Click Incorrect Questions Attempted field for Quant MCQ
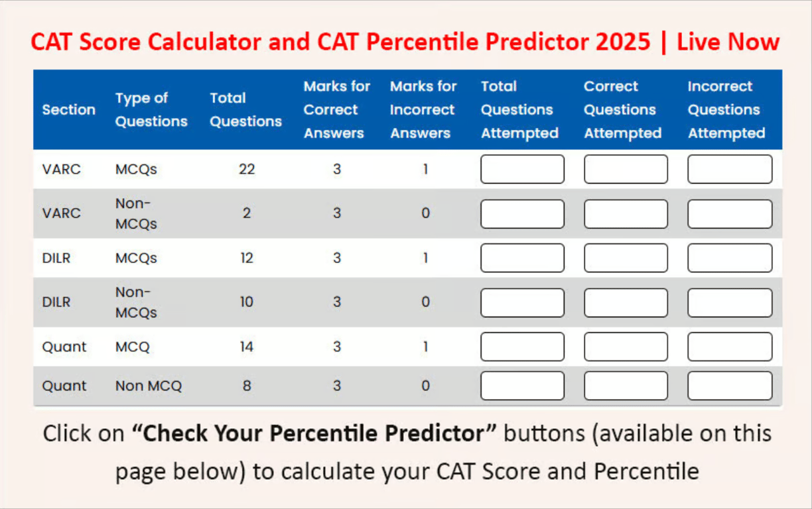Screen dimensions: 812x509 (730, 347)
